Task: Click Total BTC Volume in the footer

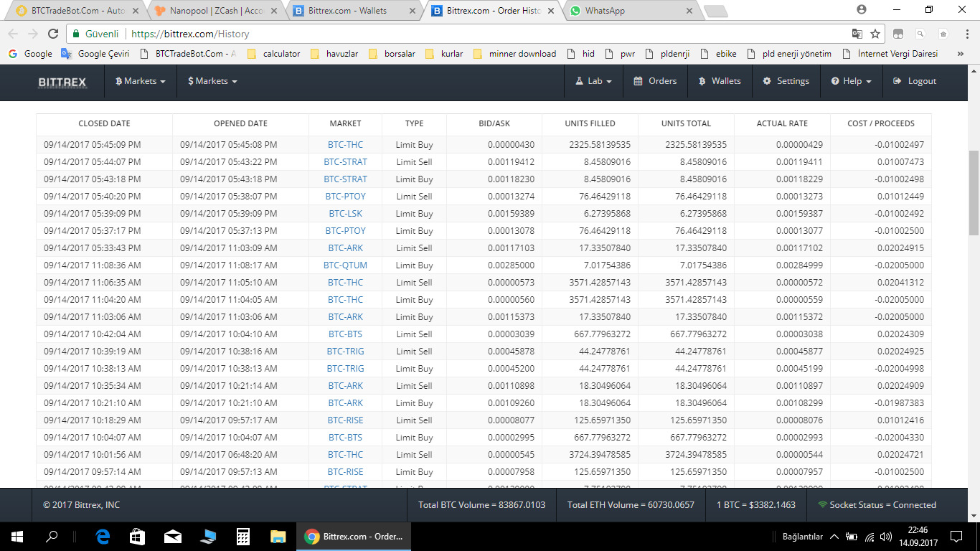Action: coord(482,505)
